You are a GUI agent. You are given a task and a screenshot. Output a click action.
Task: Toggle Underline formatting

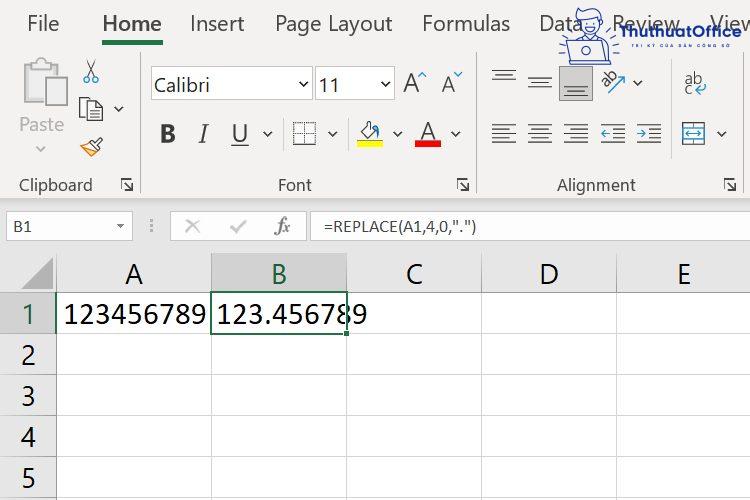coord(240,134)
